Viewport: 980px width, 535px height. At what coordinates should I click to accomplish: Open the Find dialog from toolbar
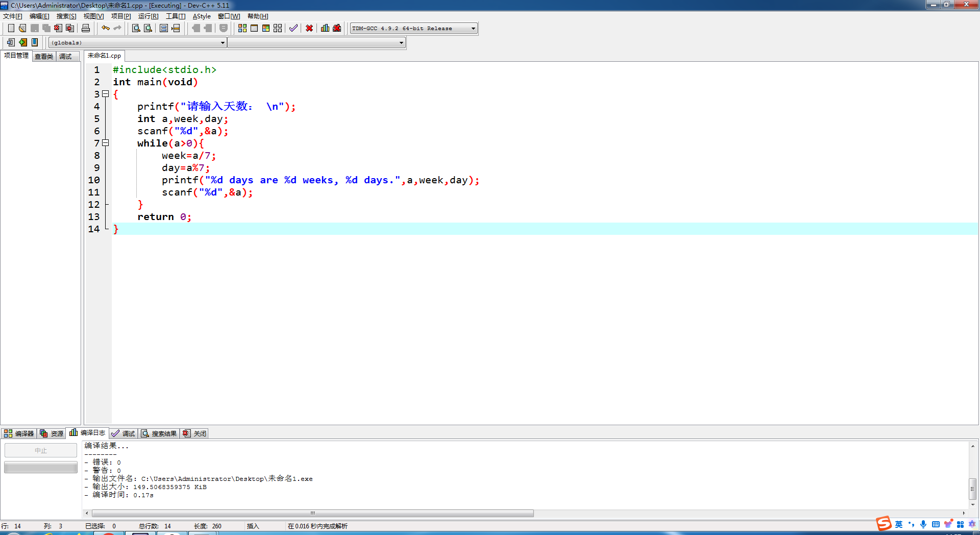pos(136,28)
